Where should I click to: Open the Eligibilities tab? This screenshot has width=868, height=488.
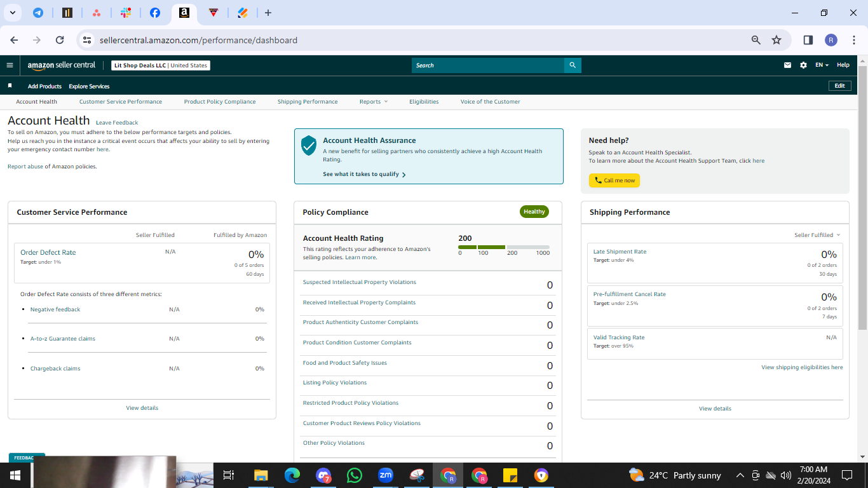(424, 102)
